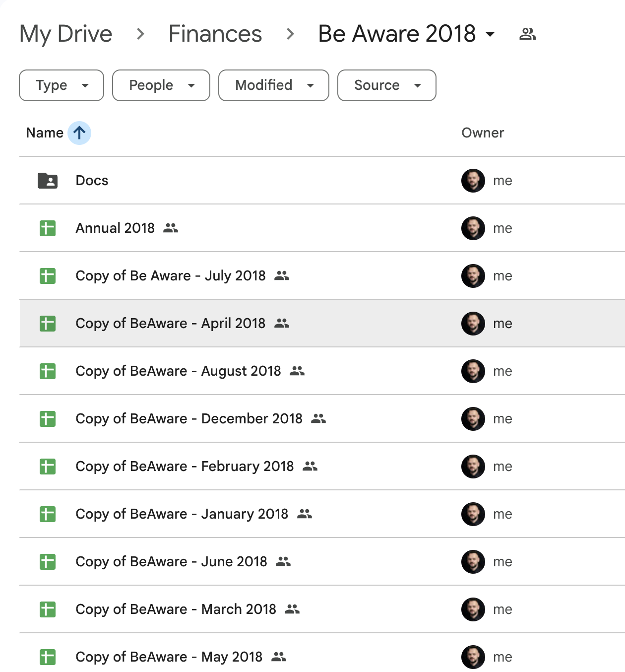Open the Source filter dropdown
This screenshot has height=672, width=625.
[x=387, y=85]
